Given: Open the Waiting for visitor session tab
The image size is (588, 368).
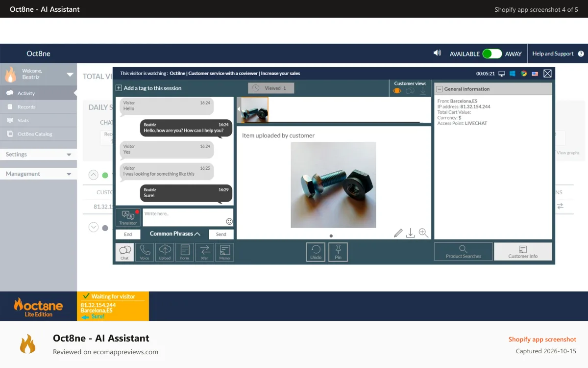Looking at the screenshot, I should 113,306.
